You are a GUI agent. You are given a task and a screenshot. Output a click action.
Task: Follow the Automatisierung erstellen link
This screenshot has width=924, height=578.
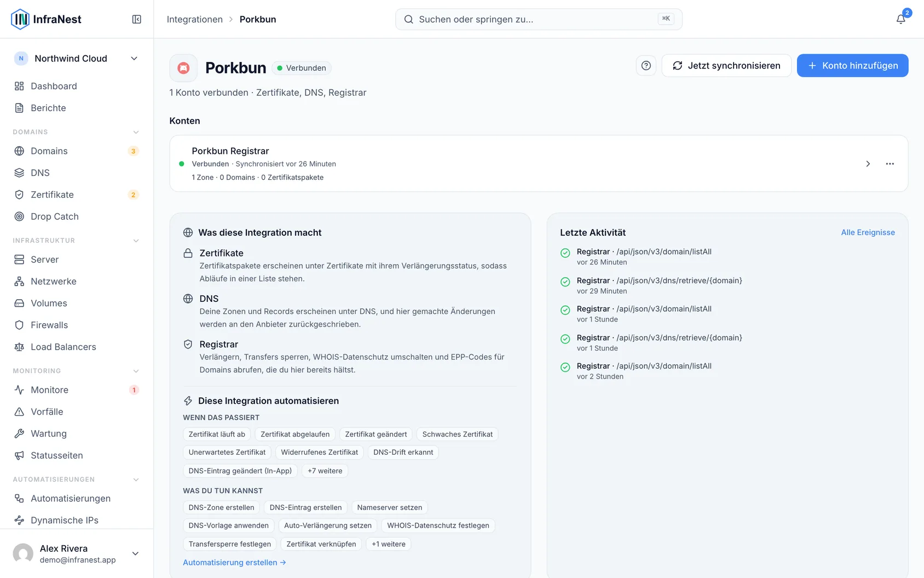click(234, 563)
